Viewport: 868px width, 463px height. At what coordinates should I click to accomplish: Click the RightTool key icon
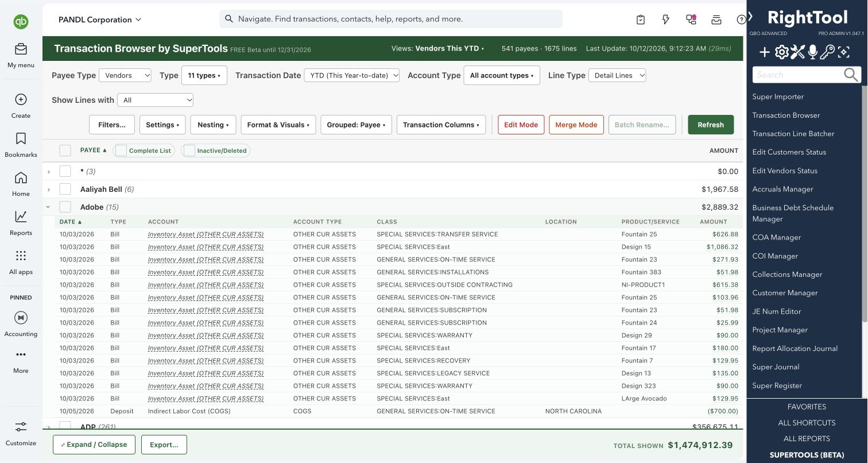pyautogui.click(x=827, y=53)
